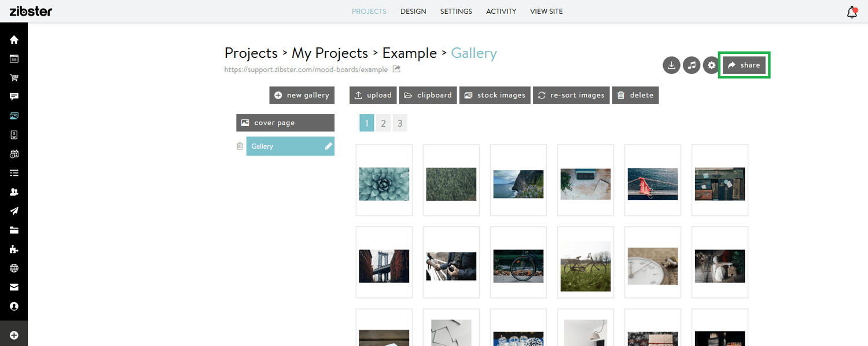Open the ACTIVITY top menu

pyautogui.click(x=501, y=12)
